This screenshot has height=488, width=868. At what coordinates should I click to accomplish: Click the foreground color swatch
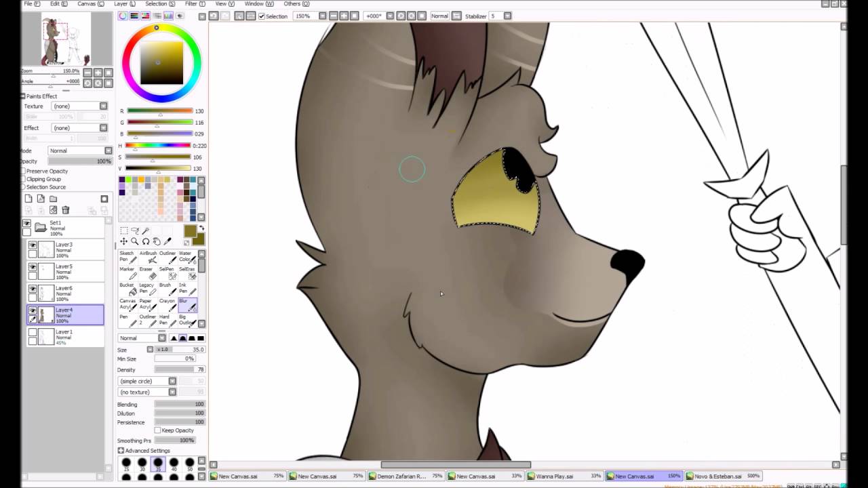tap(189, 232)
